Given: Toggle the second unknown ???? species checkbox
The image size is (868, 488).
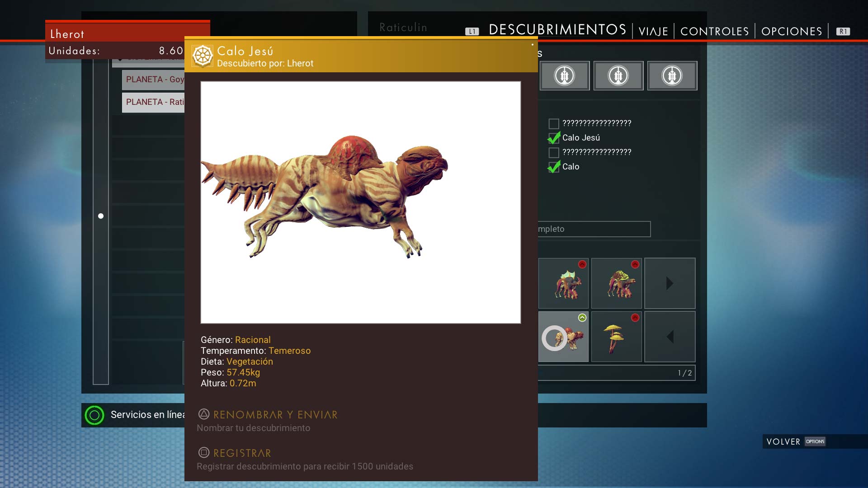Looking at the screenshot, I should [554, 152].
